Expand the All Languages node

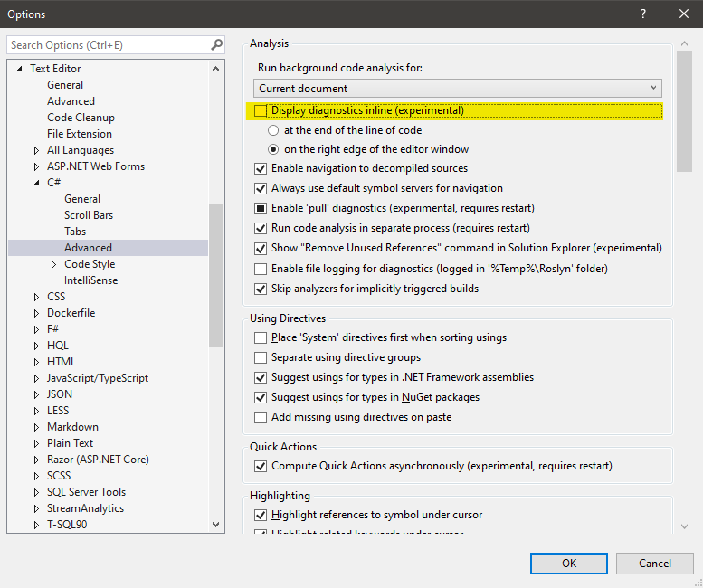tap(36, 150)
